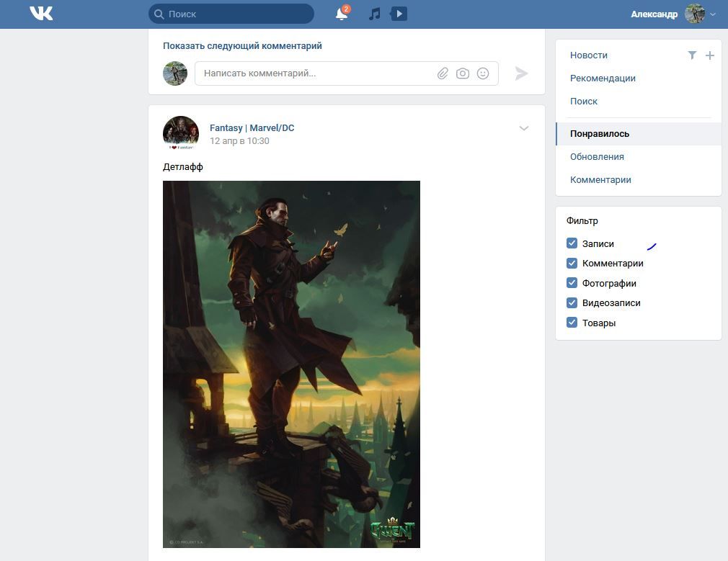The width and height of the screenshot is (728, 561).
Task: Select the Понравилось section
Action: tap(639, 134)
